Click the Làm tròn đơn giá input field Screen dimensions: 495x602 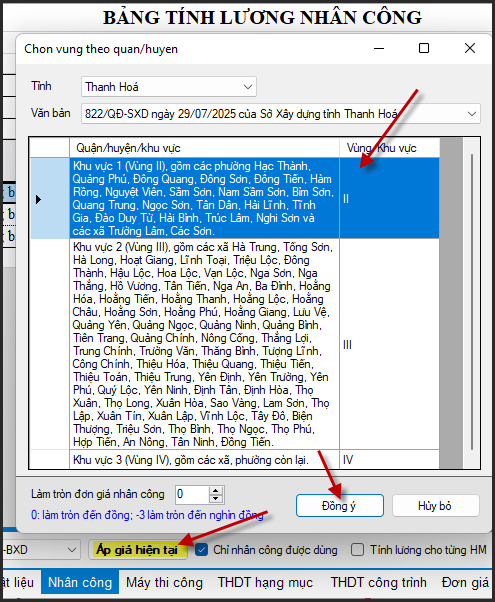[x=192, y=494]
